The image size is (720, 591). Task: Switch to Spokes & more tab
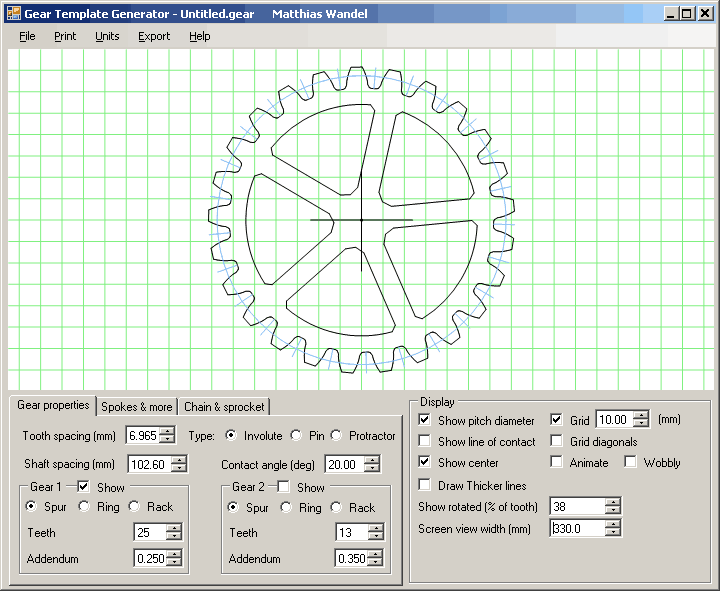(x=137, y=407)
